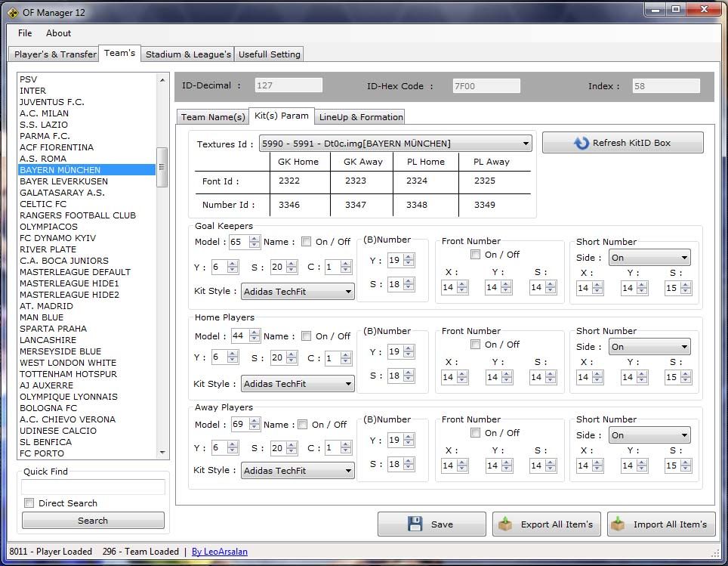Click the Refresh KitID Box icon
The image size is (728, 566).
(x=581, y=143)
